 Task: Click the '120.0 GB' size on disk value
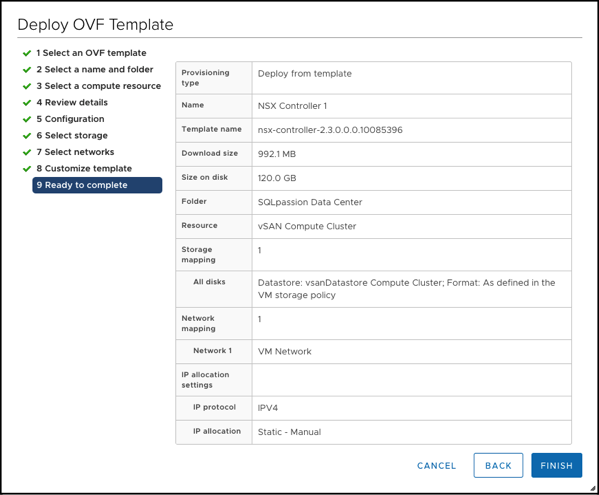(x=277, y=178)
